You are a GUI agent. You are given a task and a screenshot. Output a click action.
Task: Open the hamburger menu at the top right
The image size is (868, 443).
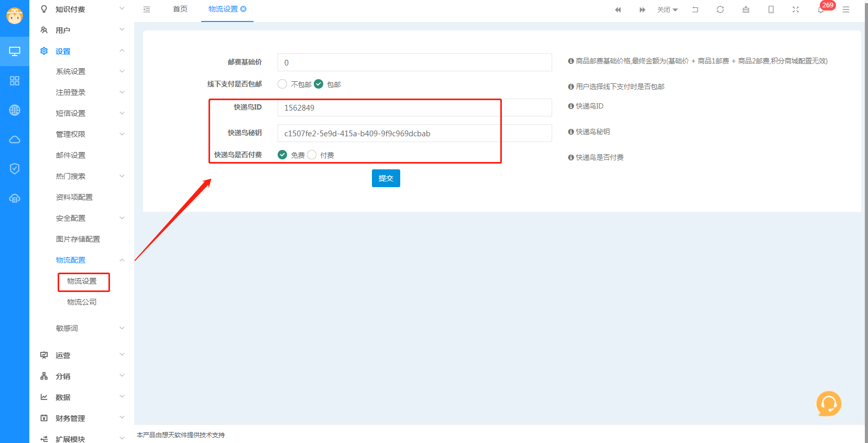tap(846, 9)
